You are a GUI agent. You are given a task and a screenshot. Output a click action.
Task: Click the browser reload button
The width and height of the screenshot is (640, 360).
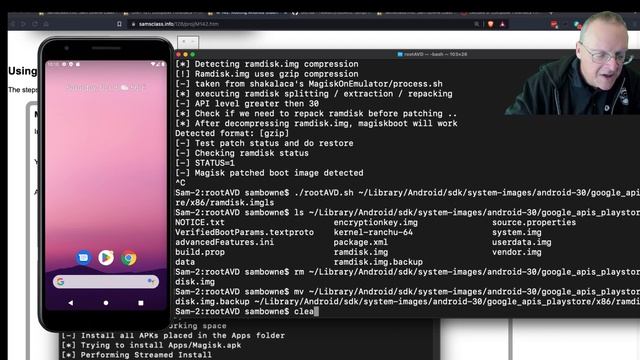[35, 24]
